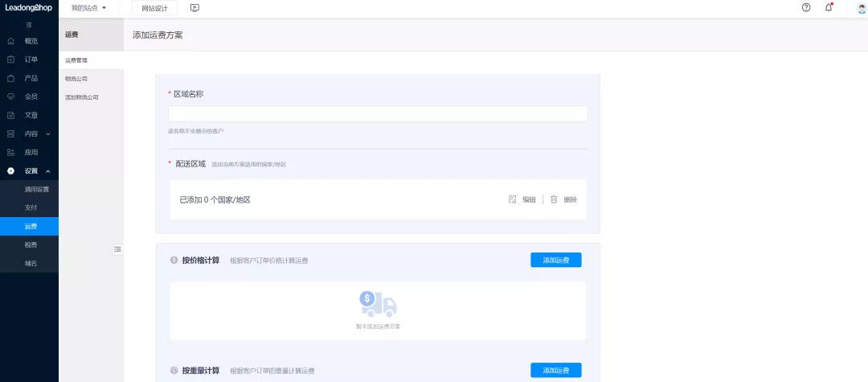
Task: Click the Leadong Shop logo
Action: click(x=28, y=8)
